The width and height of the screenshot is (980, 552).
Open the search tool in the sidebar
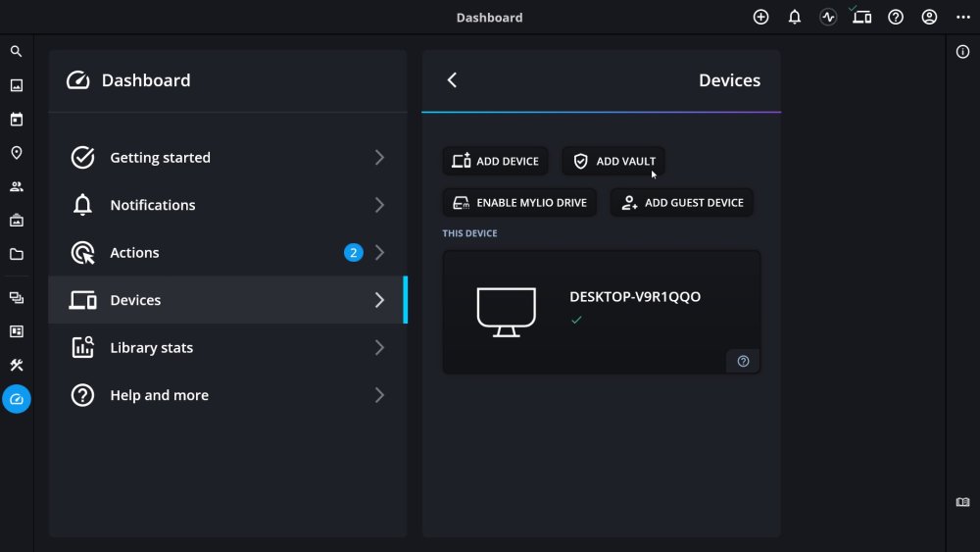point(16,52)
